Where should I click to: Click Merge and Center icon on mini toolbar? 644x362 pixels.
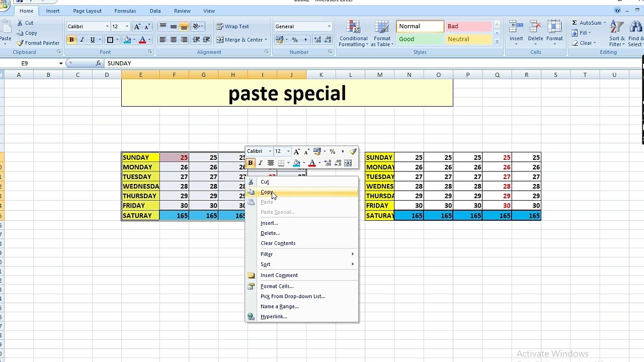pos(348,163)
